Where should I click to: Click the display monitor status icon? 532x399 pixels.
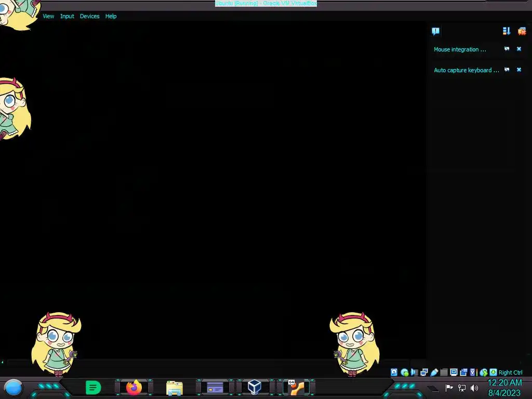click(x=454, y=372)
